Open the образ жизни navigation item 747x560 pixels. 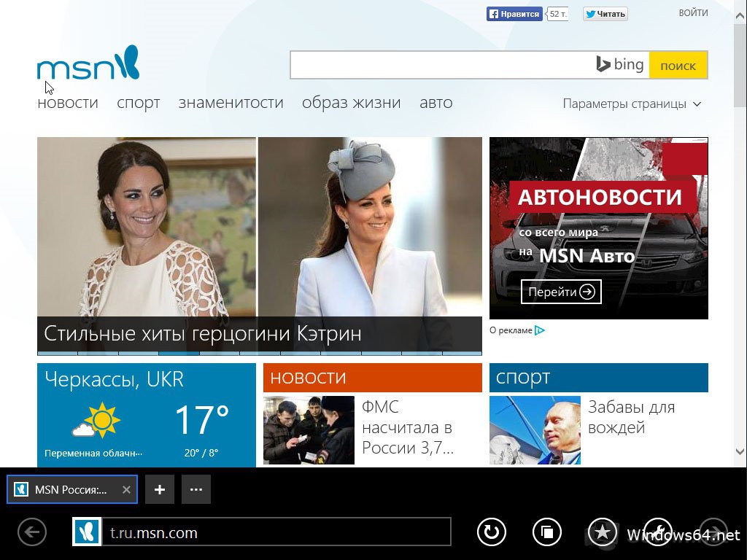351,102
